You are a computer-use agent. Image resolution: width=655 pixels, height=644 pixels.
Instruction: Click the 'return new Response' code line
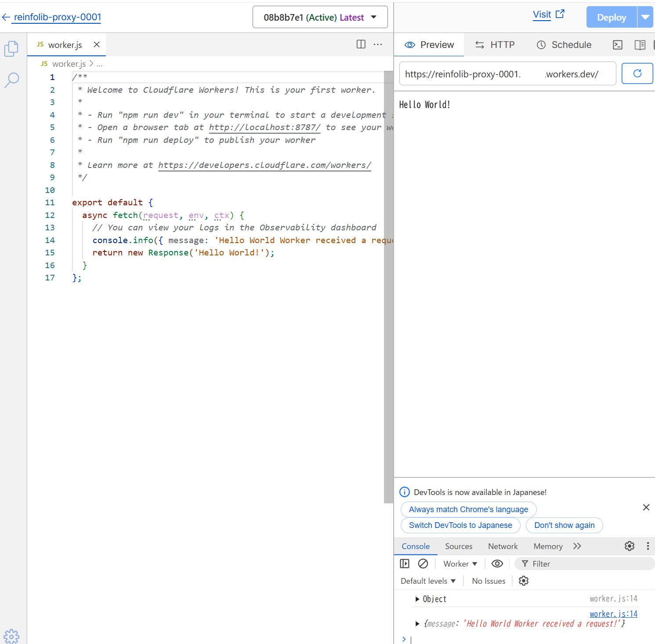(183, 253)
